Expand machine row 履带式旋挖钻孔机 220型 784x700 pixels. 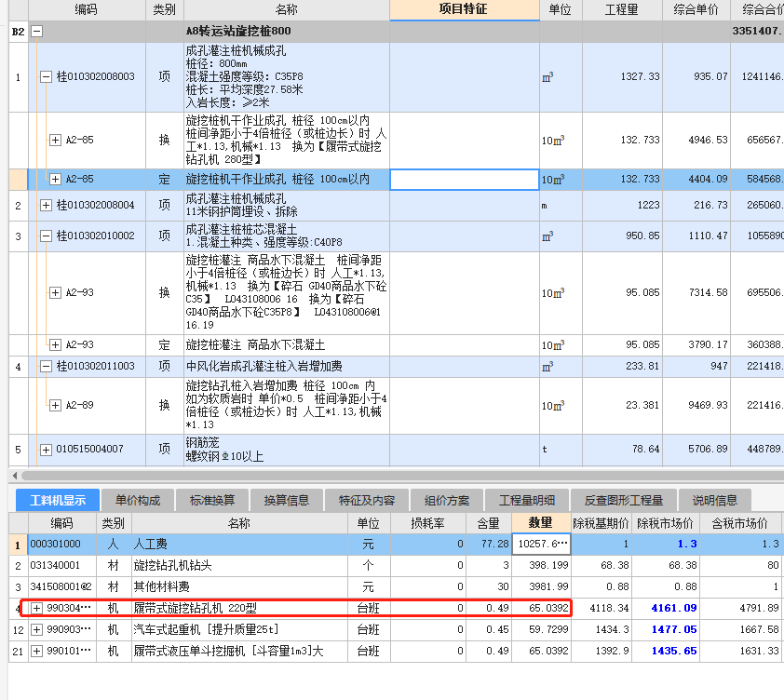point(36,608)
